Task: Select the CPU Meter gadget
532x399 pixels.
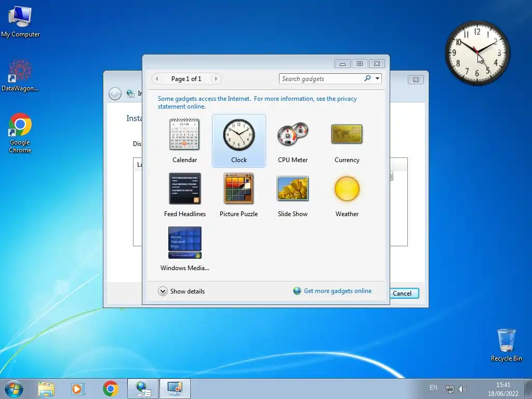Action: pos(293,140)
